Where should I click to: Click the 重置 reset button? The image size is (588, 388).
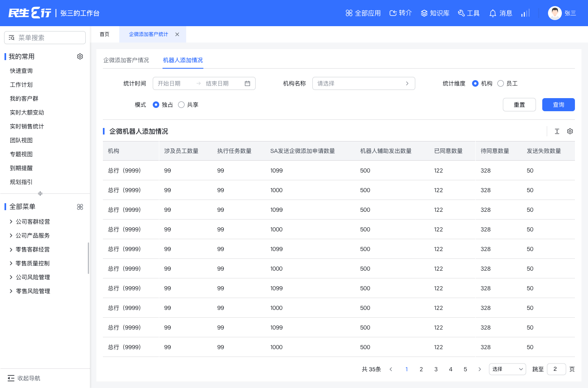pos(519,105)
